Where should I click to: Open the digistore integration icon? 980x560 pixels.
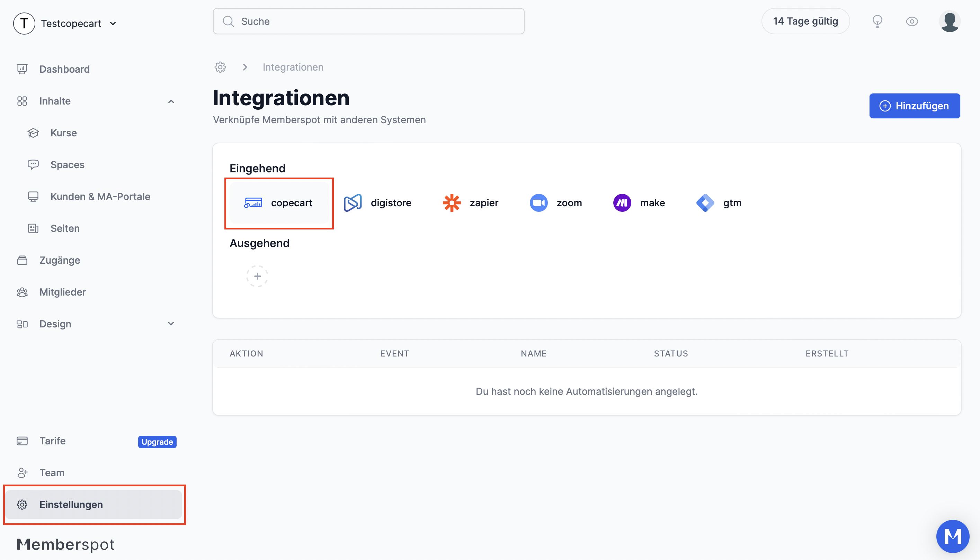coord(353,203)
